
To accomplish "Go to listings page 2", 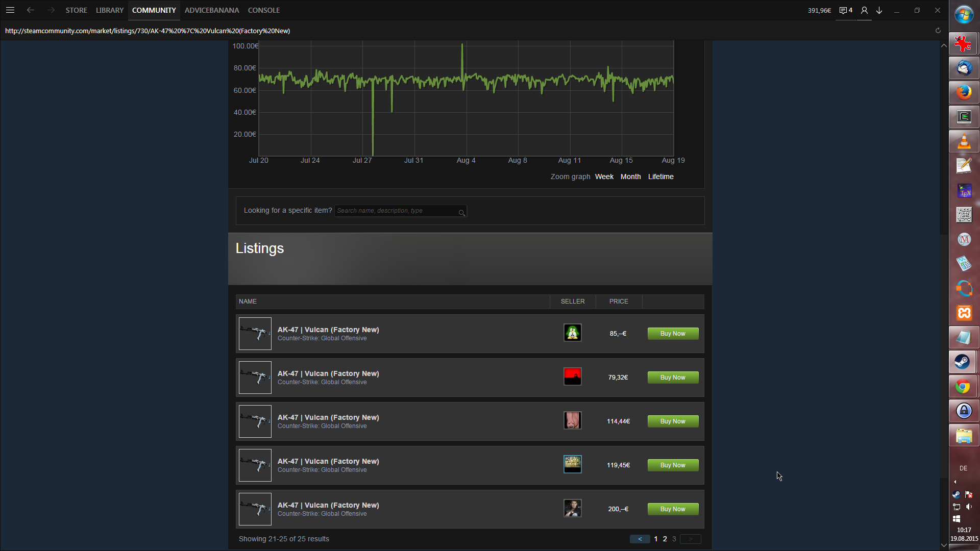I will pos(665,539).
